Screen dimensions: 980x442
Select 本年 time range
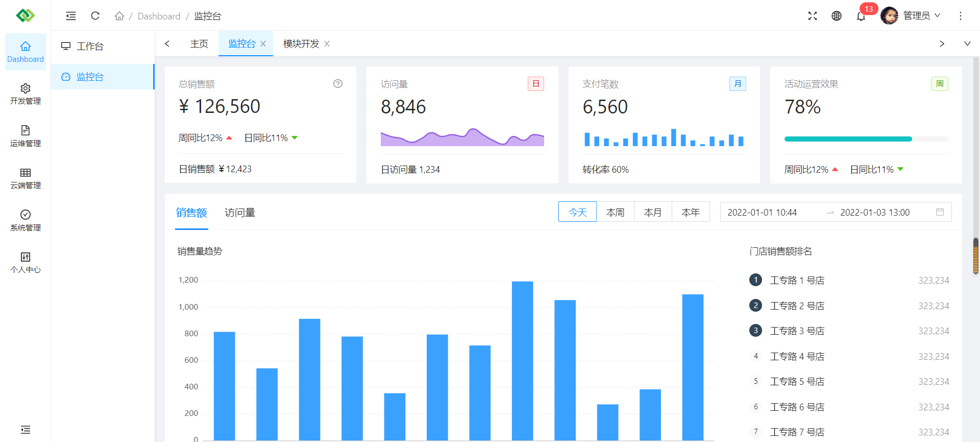coord(691,212)
